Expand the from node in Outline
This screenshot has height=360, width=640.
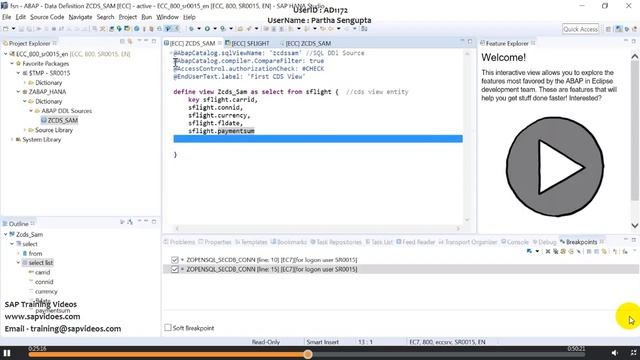(18, 253)
